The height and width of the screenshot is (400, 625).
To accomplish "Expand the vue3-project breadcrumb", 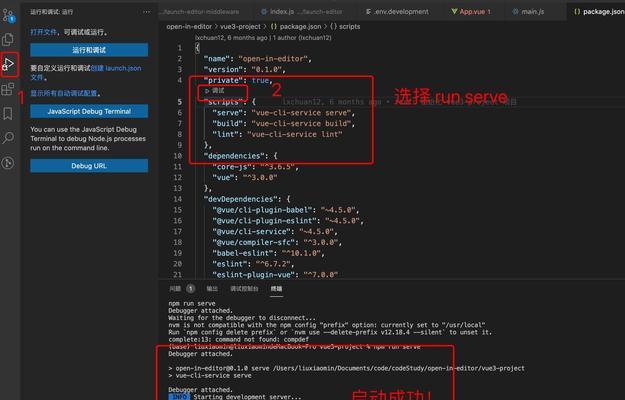I will pos(240,26).
